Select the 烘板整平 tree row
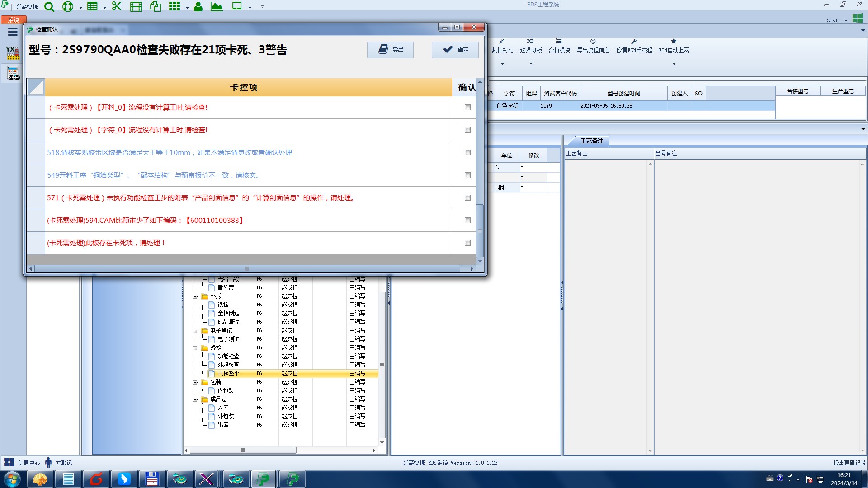This screenshot has width=868, height=488. click(228, 374)
